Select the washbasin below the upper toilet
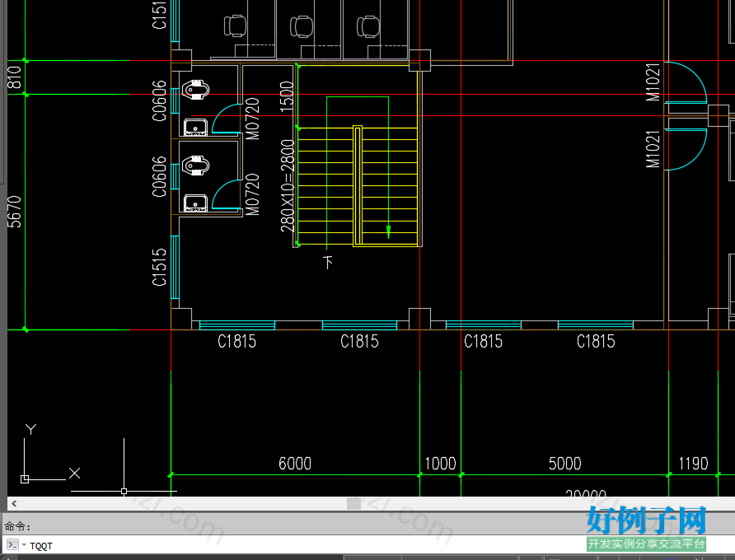735x560 pixels. (x=195, y=127)
